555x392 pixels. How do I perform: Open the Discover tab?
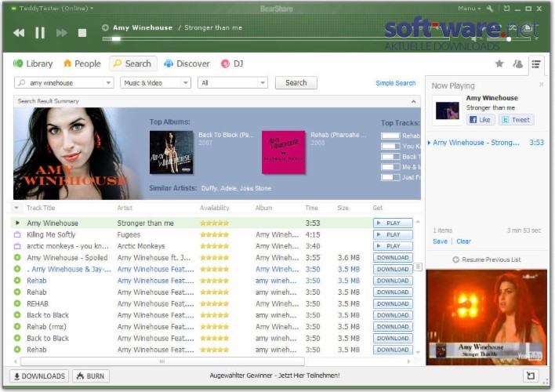click(187, 64)
